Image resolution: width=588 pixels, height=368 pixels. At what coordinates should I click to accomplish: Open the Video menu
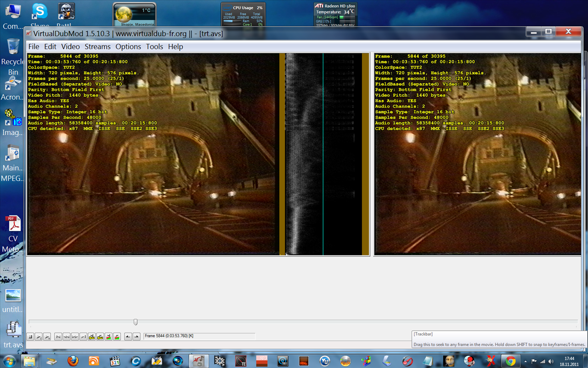click(70, 46)
